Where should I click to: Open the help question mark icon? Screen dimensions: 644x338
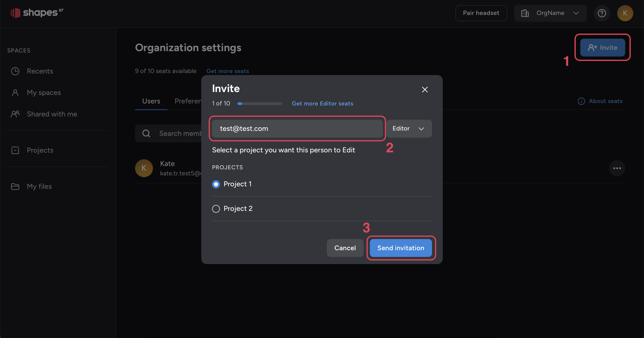coord(602,13)
